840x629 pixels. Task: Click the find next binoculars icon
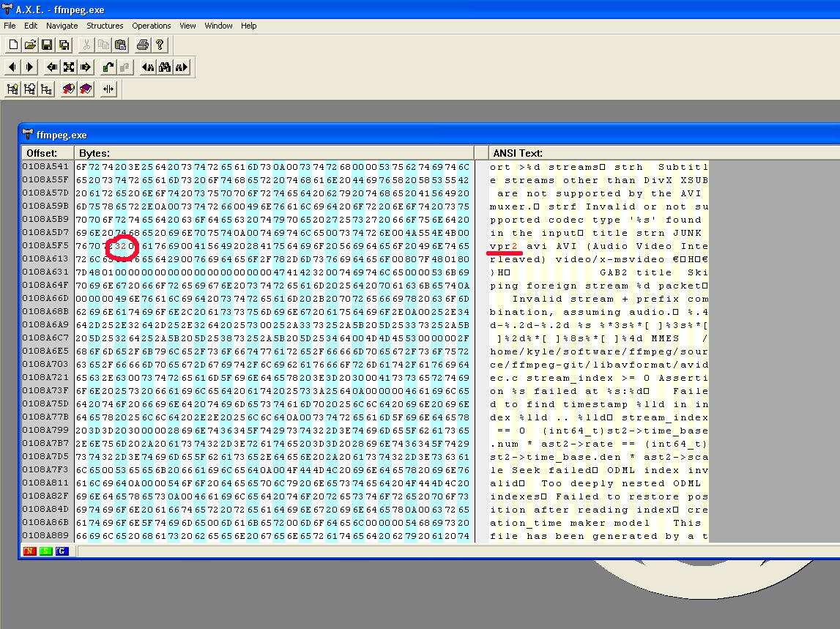click(x=182, y=67)
